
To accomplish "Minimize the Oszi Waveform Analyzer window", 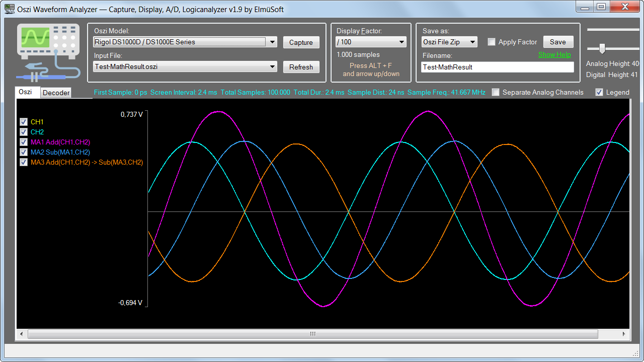I will 584,7.
